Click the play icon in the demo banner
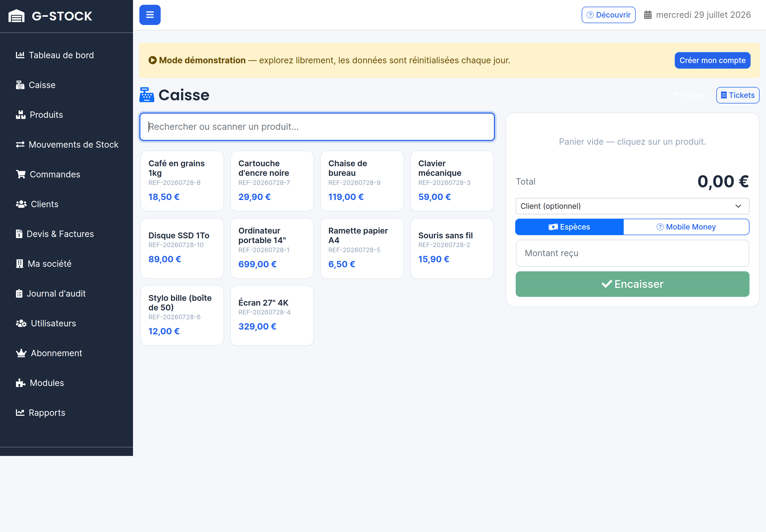Image resolution: width=766 pixels, height=532 pixels. [x=152, y=60]
